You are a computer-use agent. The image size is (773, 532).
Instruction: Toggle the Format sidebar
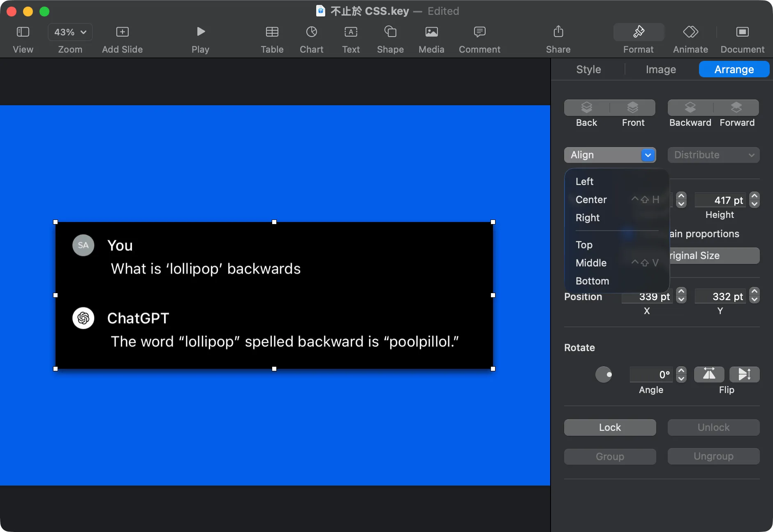[638, 32]
